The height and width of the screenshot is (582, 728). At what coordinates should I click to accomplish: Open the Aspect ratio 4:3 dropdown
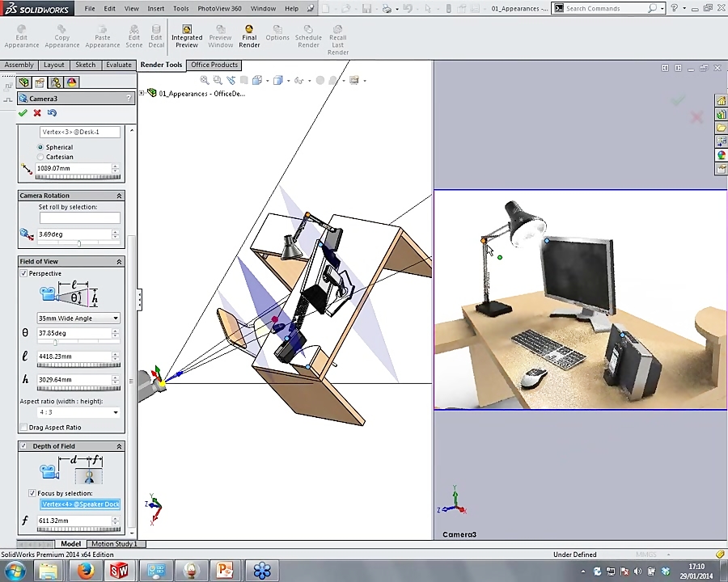[x=115, y=412]
